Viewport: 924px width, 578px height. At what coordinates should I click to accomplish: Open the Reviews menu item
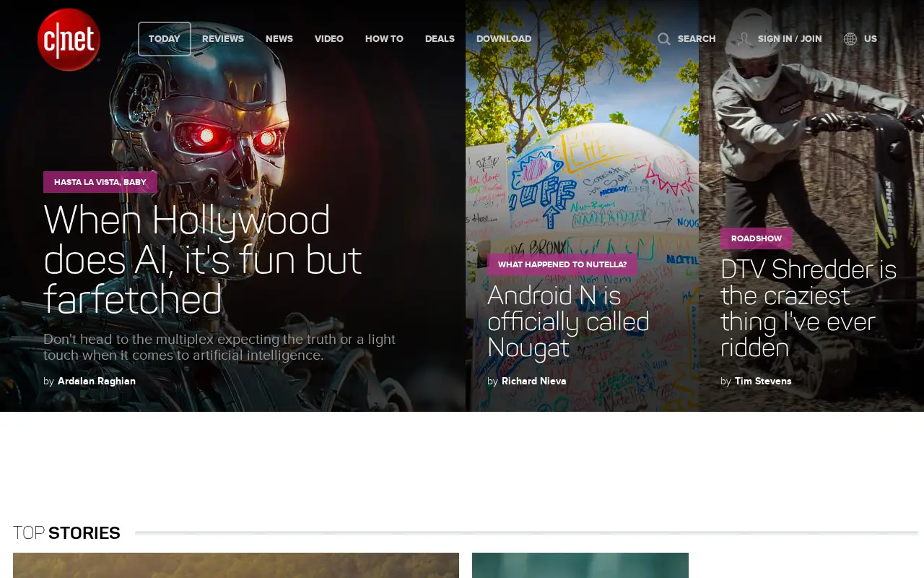click(x=223, y=39)
